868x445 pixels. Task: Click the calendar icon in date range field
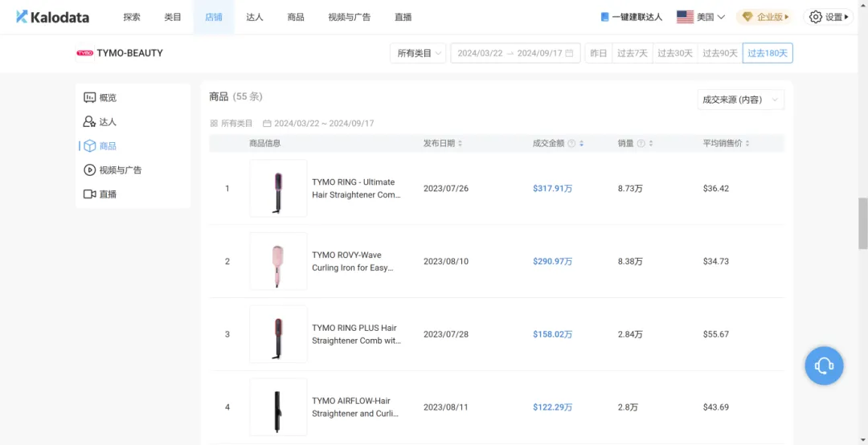point(569,54)
